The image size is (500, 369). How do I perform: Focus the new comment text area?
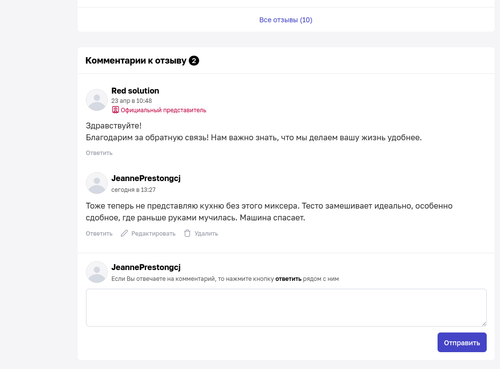pyautogui.click(x=286, y=308)
